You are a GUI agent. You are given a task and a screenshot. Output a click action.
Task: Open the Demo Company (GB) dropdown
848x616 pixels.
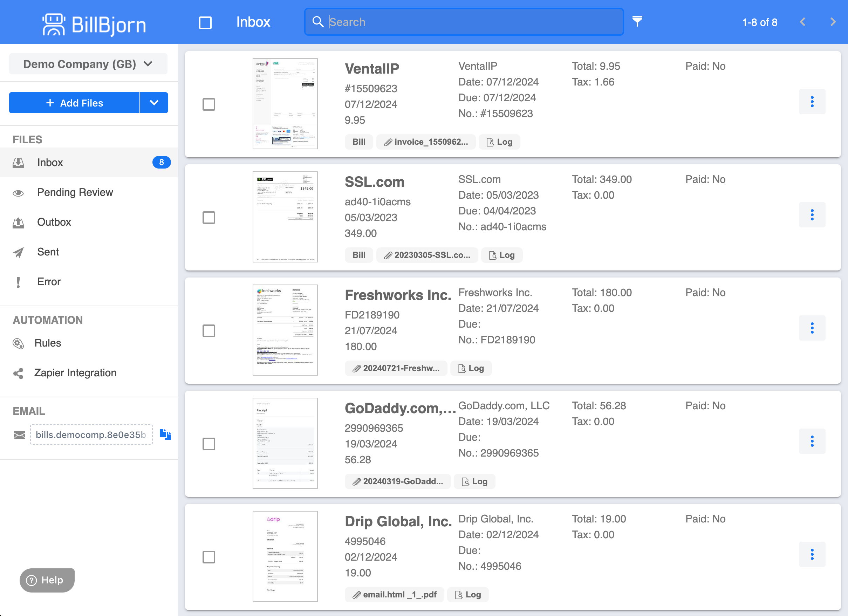click(88, 64)
